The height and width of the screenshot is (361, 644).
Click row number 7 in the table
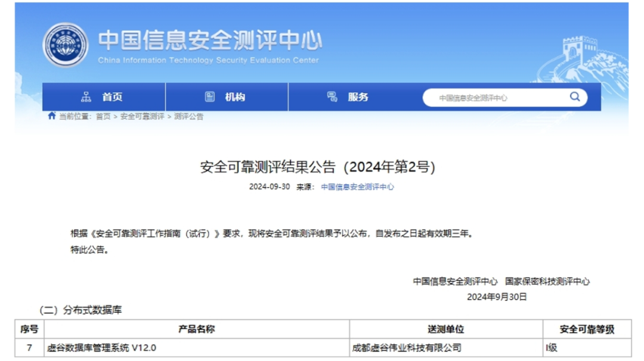pyautogui.click(x=29, y=348)
